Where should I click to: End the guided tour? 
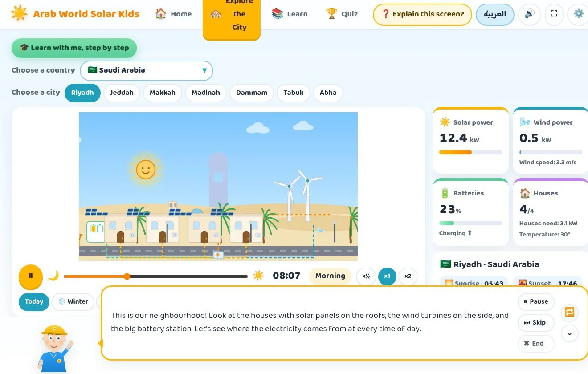pos(536,344)
